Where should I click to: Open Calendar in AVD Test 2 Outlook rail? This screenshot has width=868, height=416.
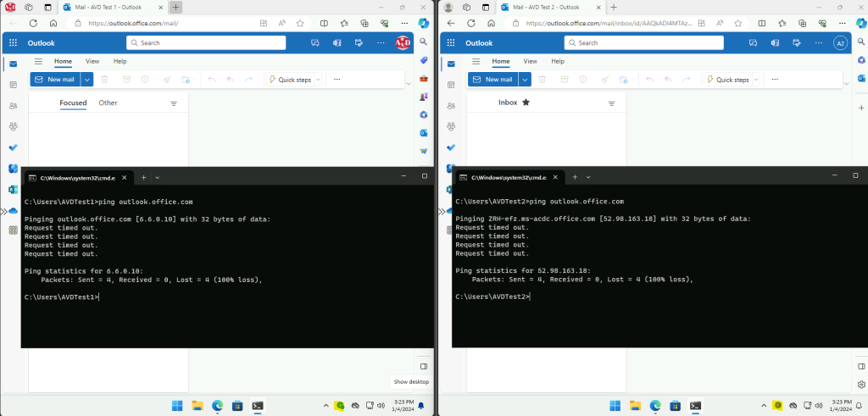coord(451,85)
